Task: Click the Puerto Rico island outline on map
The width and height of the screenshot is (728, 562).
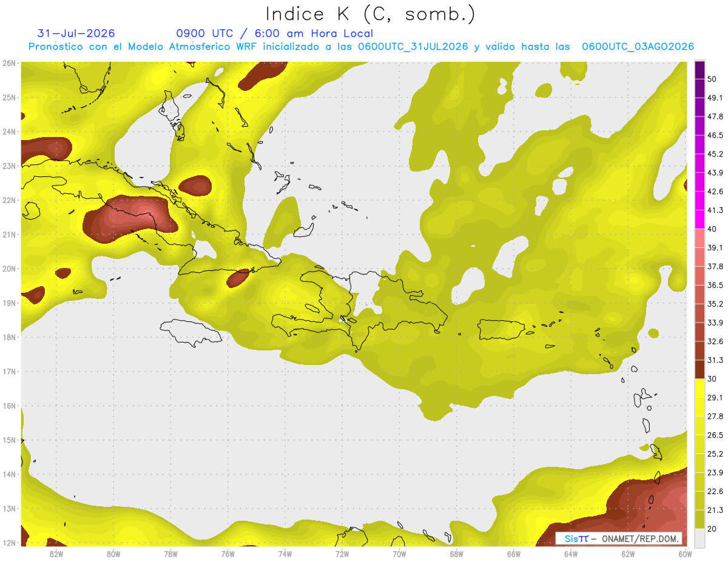Action: point(501,329)
